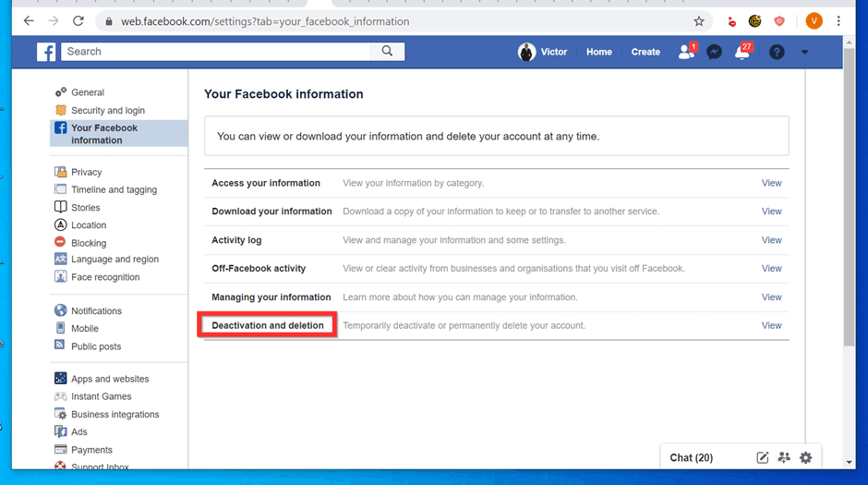Open chat settings gear icon
Image resolution: width=868 pixels, height=485 pixels.
pos(806,458)
